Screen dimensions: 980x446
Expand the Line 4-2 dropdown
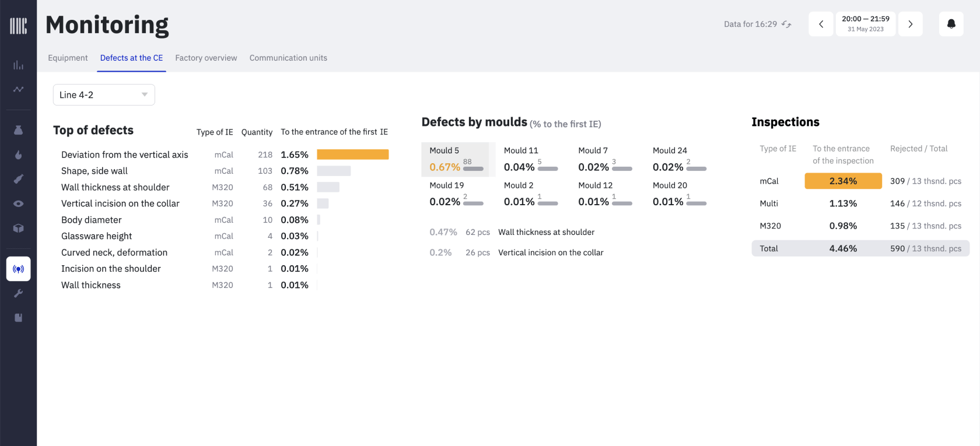click(104, 95)
